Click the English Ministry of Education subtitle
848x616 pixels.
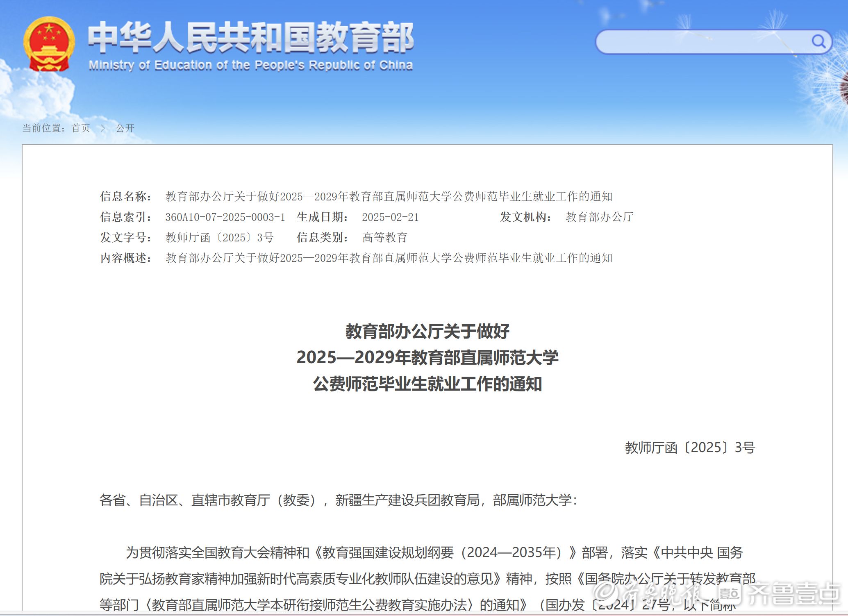point(250,65)
